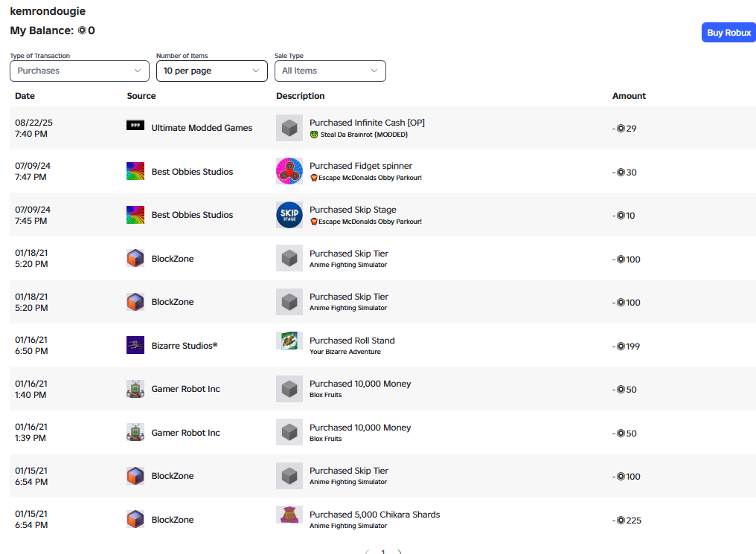Open the Steal Da Brainrot {MODDED} link
The height and width of the screenshot is (554, 756).
click(364, 135)
